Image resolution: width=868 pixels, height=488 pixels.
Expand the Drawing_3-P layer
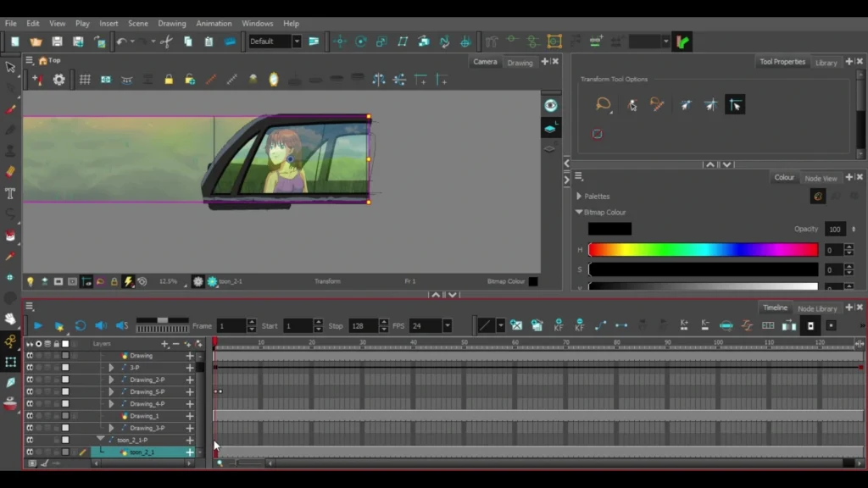(x=111, y=428)
